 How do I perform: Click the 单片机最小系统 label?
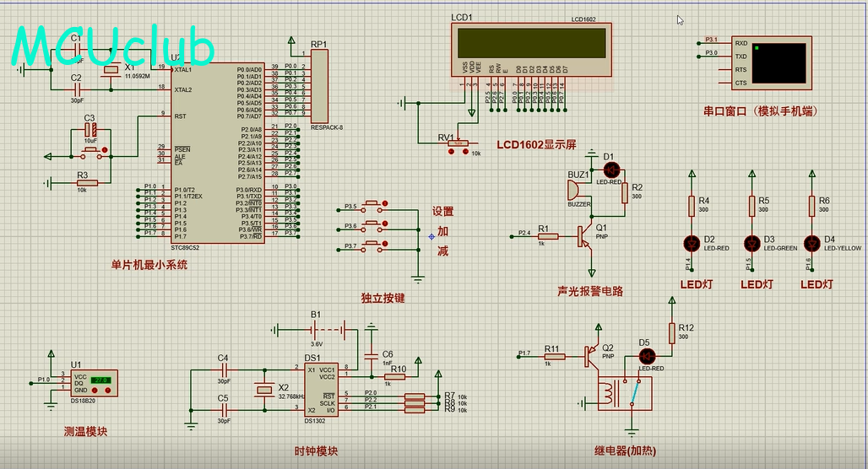tap(149, 265)
